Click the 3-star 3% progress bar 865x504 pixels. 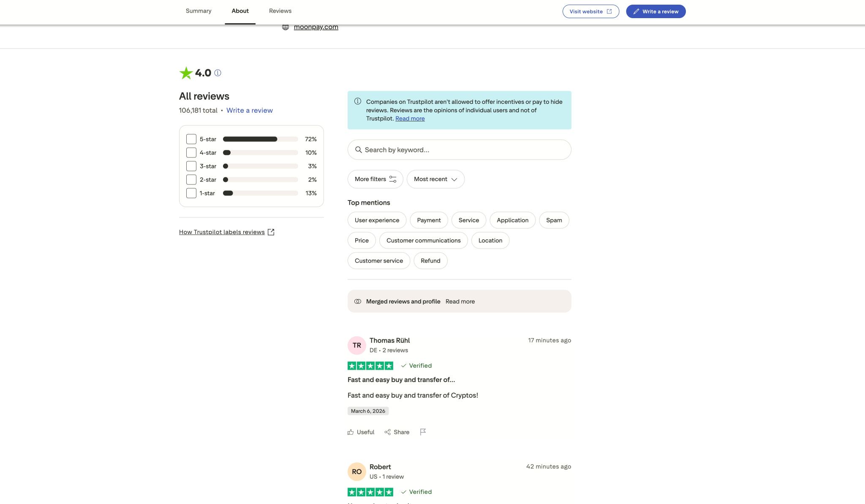260,166
